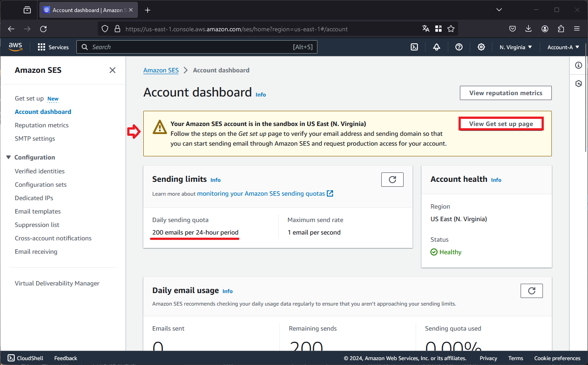Open CloudShell in the footer
Viewport: 588px width, 365px height.
pyautogui.click(x=25, y=358)
